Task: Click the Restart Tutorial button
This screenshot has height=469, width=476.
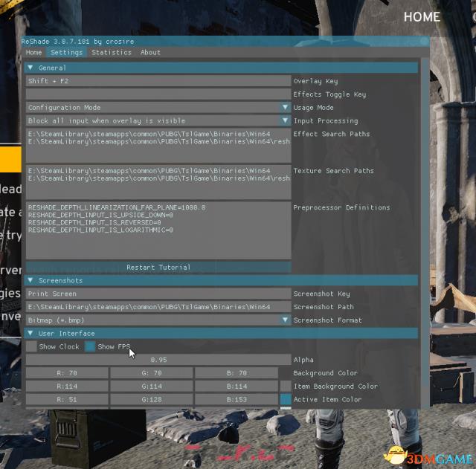Action: (x=158, y=268)
